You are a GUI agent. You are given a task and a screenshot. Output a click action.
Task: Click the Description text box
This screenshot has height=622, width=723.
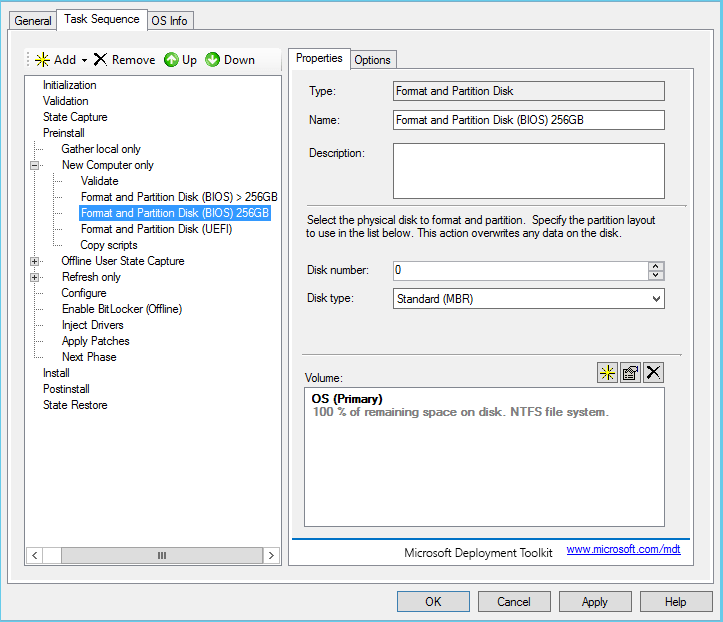click(528, 171)
